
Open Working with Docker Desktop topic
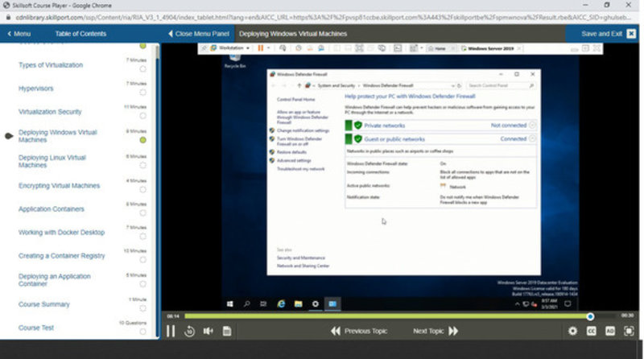[x=62, y=233]
